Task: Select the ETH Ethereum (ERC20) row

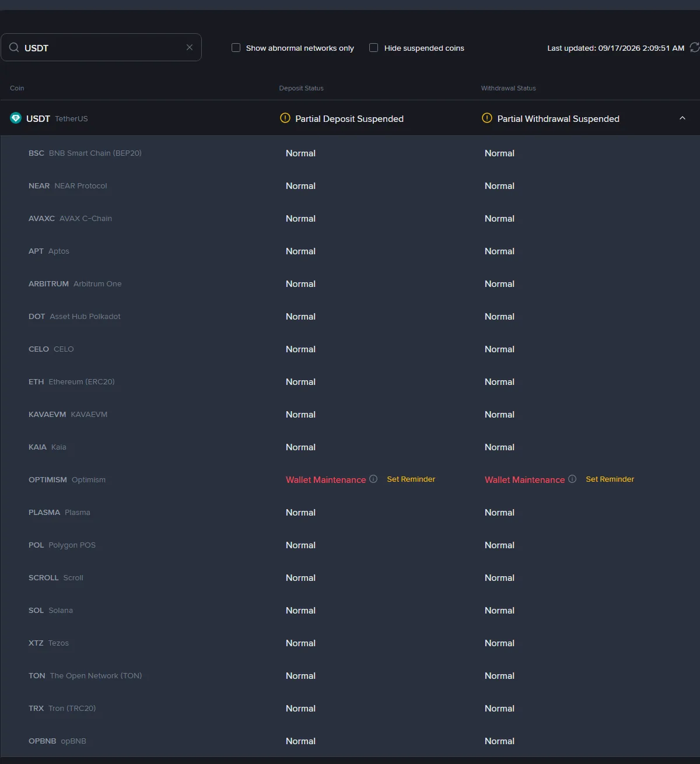Action: (x=350, y=381)
